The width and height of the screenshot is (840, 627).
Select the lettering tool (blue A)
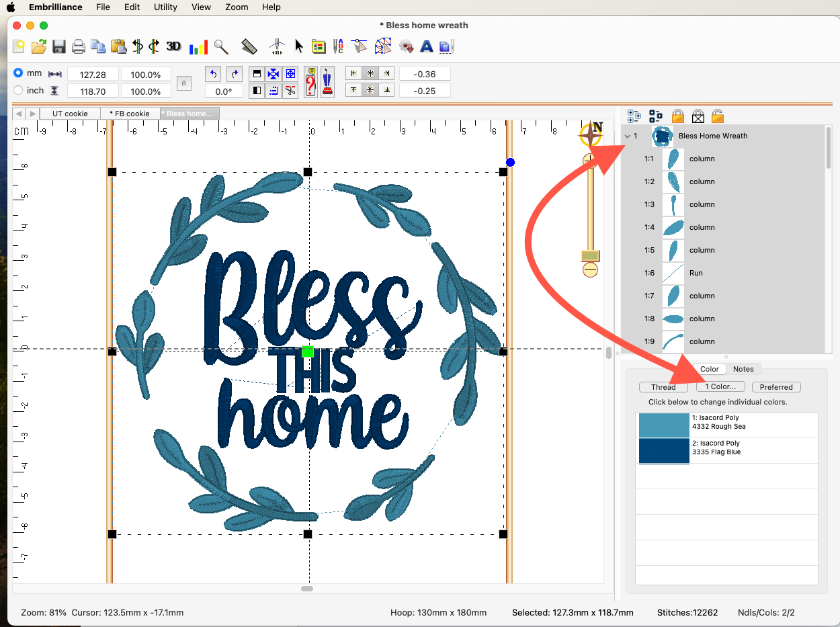pyautogui.click(x=426, y=46)
